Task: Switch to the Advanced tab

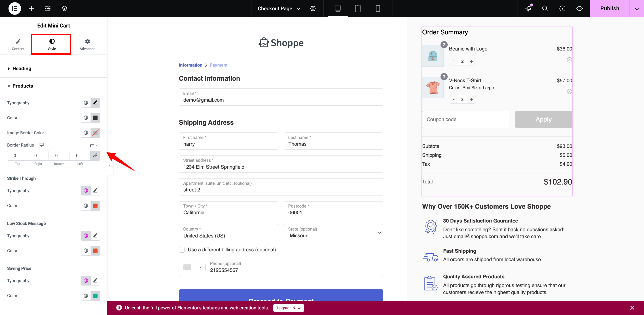Action: tap(87, 44)
